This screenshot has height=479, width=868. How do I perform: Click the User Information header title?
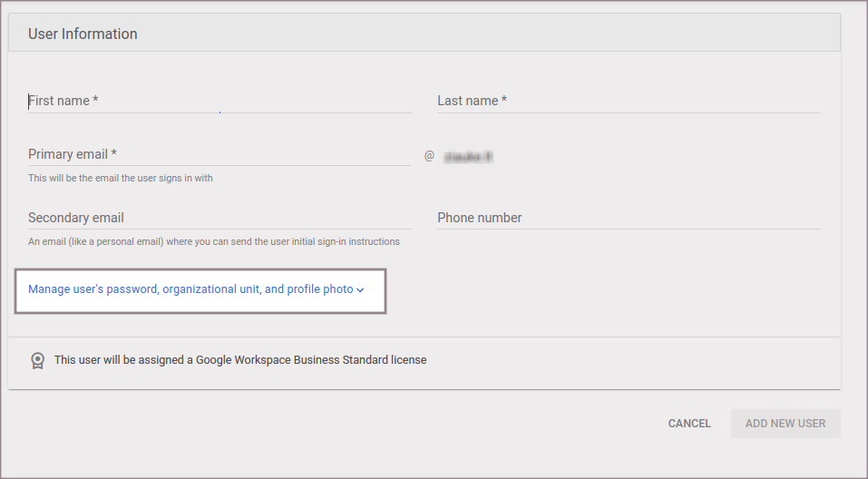coord(83,34)
